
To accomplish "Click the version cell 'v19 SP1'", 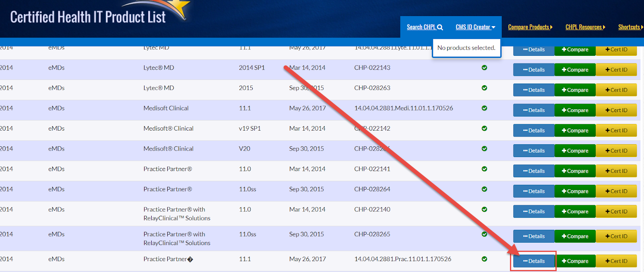I will [250, 128].
